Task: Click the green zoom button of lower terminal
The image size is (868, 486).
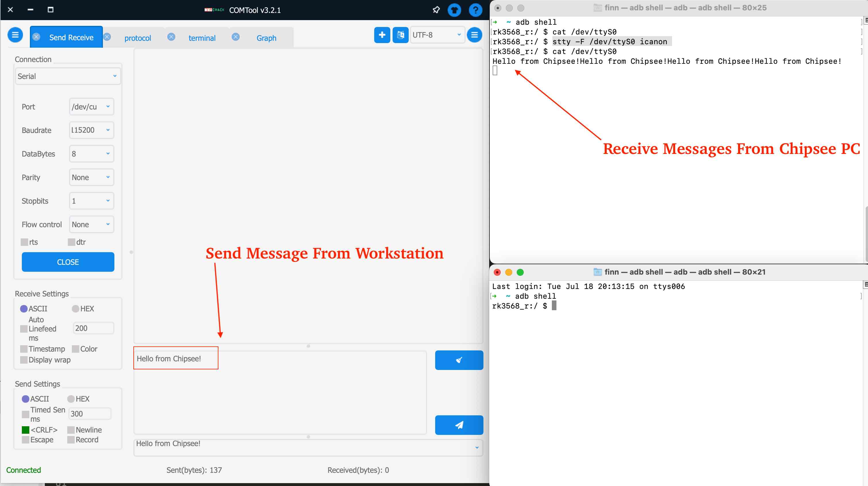Action: coord(520,272)
